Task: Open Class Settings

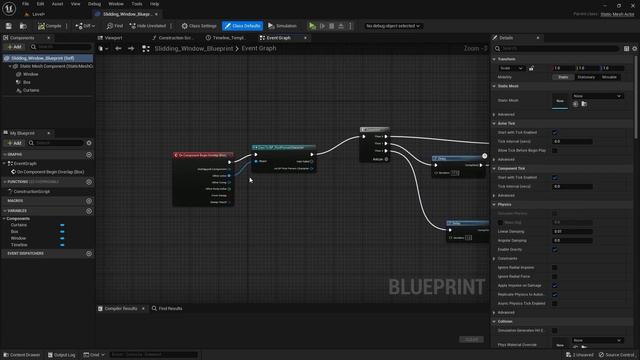Action: [199, 26]
